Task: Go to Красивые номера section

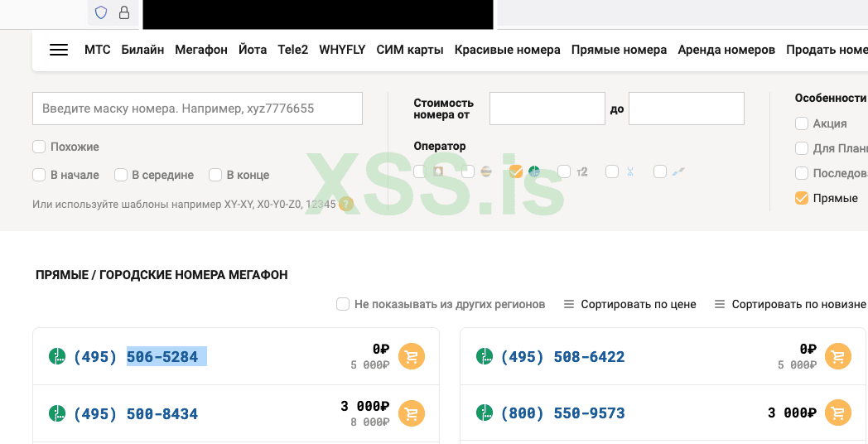Action: point(508,50)
